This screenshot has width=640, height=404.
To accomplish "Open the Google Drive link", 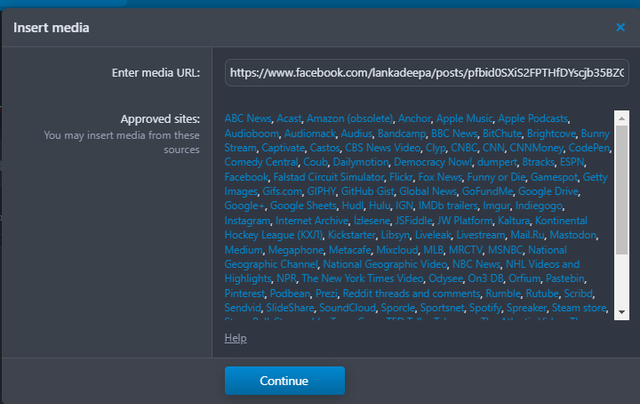I will [548, 191].
